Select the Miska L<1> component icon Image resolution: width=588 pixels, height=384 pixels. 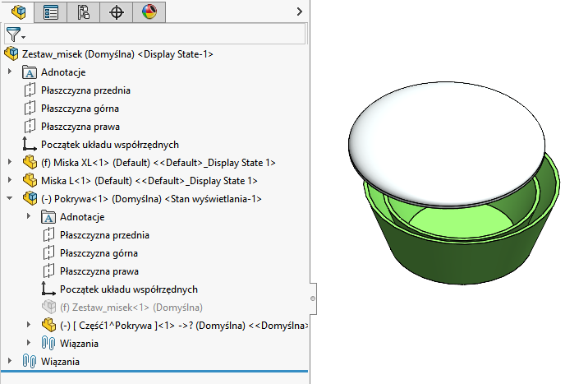point(31,181)
